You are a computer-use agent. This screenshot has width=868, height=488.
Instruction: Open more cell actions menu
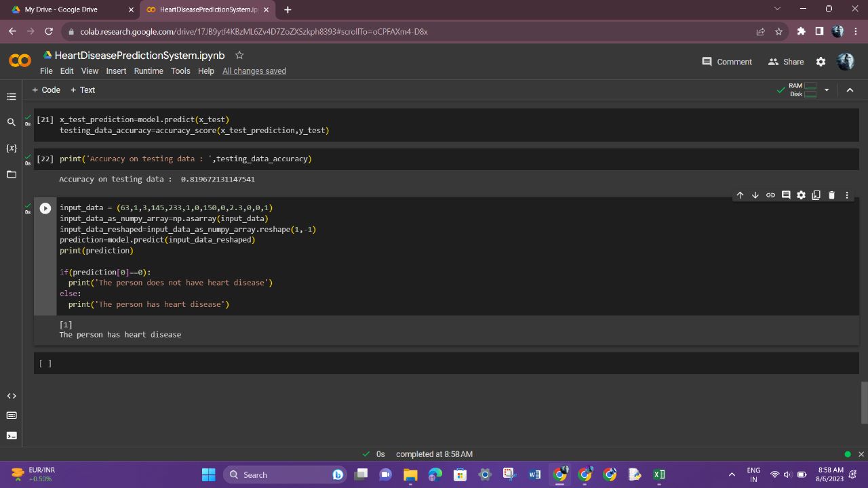(x=846, y=195)
